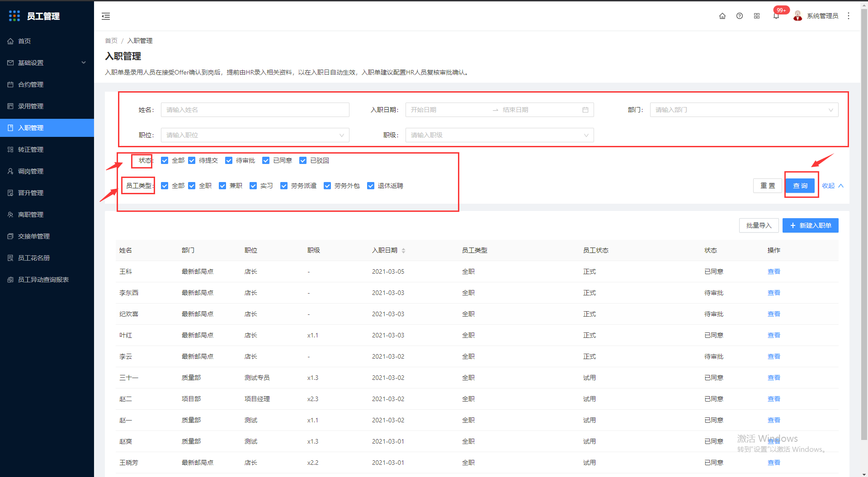The height and width of the screenshot is (477, 868).
Task: Click the 员工类型 column header
Action: (x=475, y=250)
